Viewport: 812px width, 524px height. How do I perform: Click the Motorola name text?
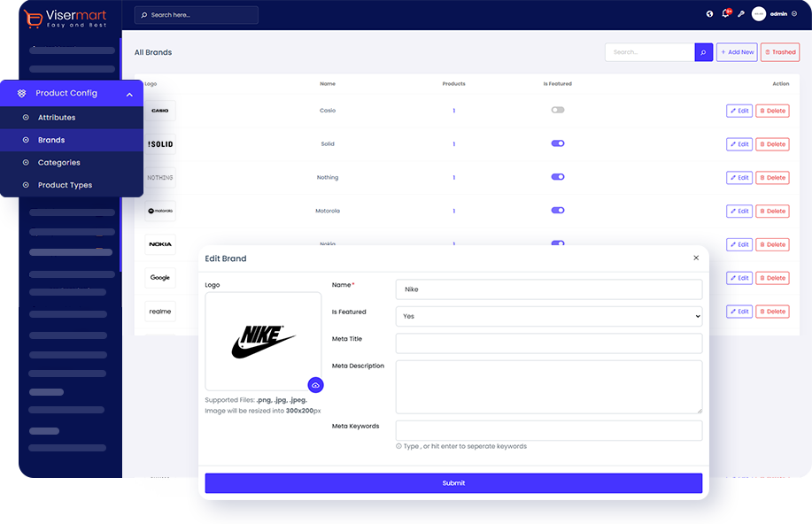328,211
